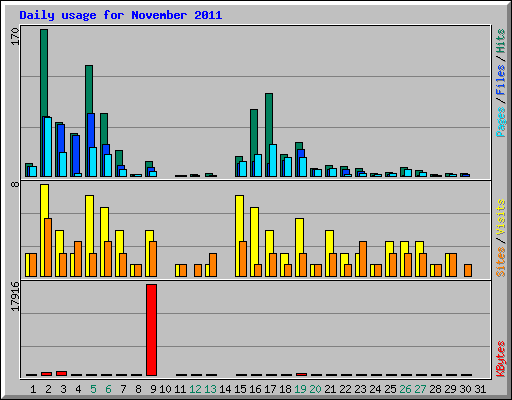The image size is (512, 400).
Task: Click day label "11" on the x-axis
Action: click(180, 389)
